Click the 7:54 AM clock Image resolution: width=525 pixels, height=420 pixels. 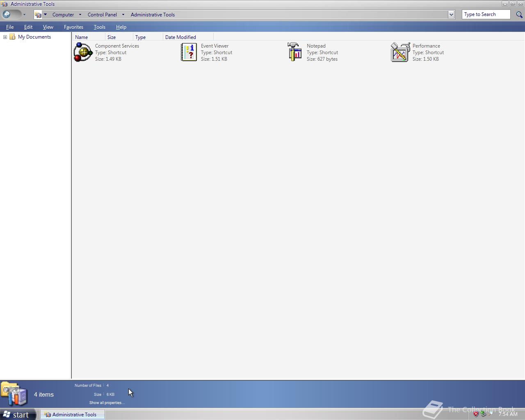click(x=508, y=414)
